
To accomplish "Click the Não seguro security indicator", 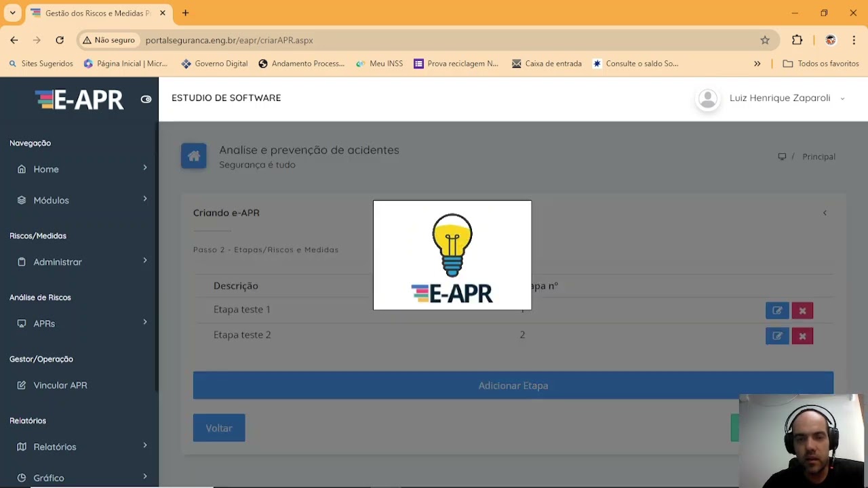I will pos(108,40).
